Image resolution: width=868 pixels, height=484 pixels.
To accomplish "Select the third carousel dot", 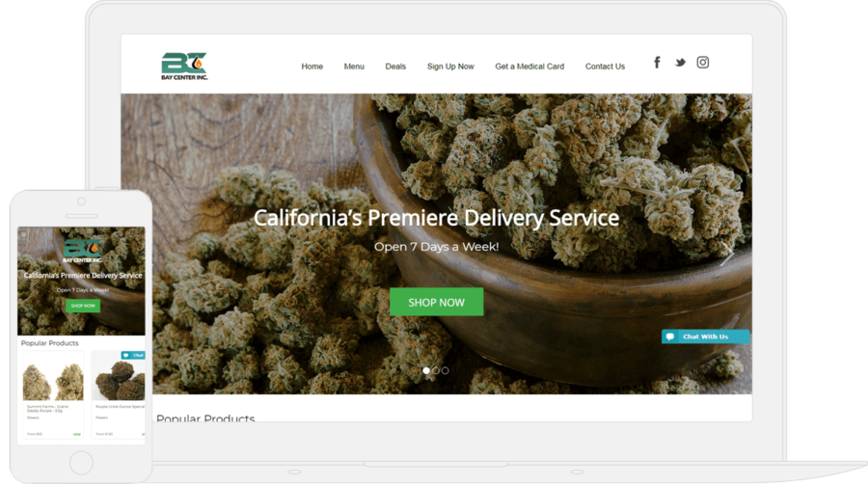I will coord(445,370).
